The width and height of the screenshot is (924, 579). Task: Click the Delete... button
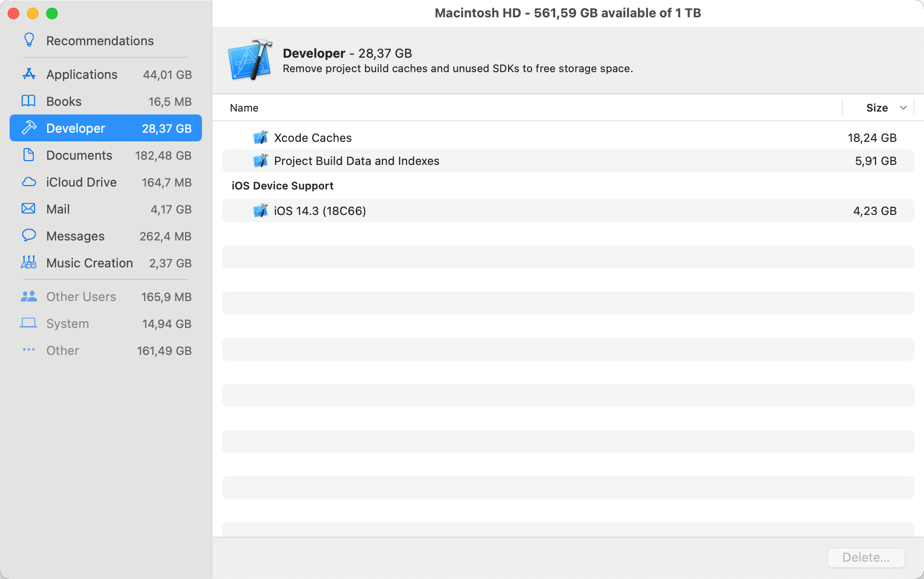coord(866,557)
